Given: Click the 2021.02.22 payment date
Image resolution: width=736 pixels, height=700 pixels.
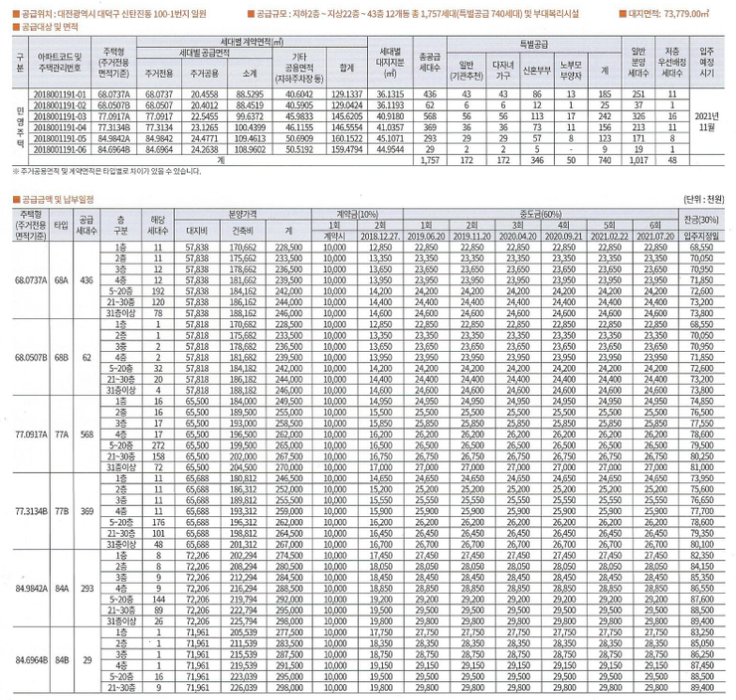Looking at the screenshot, I should pyautogui.click(x=610, y=236).
